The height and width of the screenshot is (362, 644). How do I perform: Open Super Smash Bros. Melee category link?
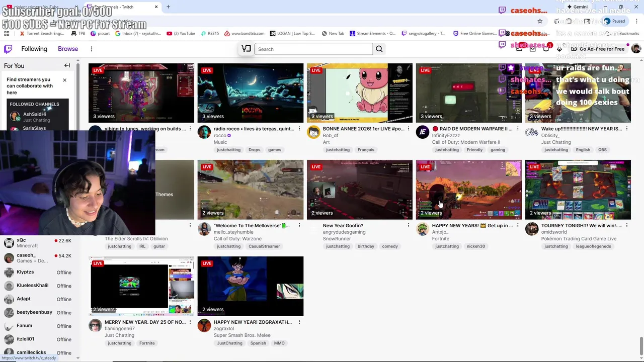242,335
